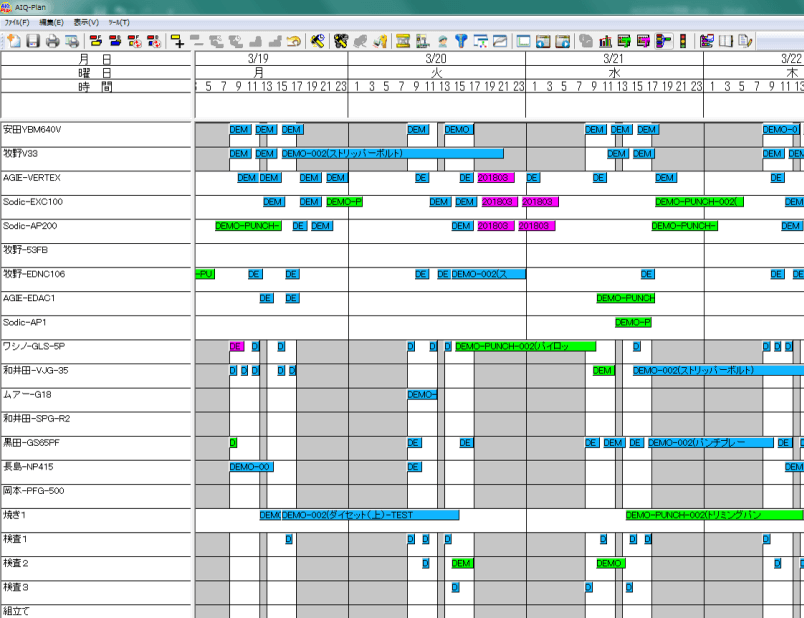Click the magenta arrow list icon
The image size is (804, 618).
(x=643, y=41)
